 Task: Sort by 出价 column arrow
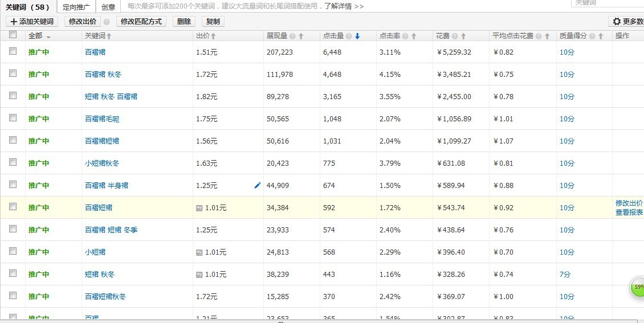(x=213, y=36)
